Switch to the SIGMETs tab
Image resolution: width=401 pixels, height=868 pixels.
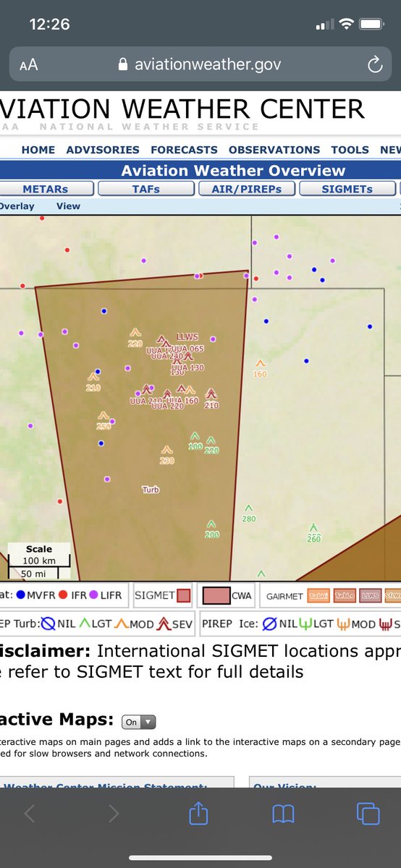[347, 189]
